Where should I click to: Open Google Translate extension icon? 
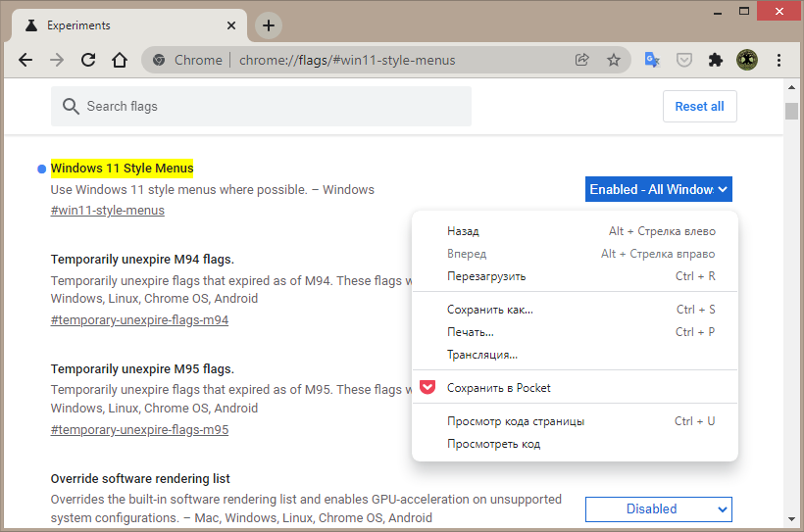652,60
